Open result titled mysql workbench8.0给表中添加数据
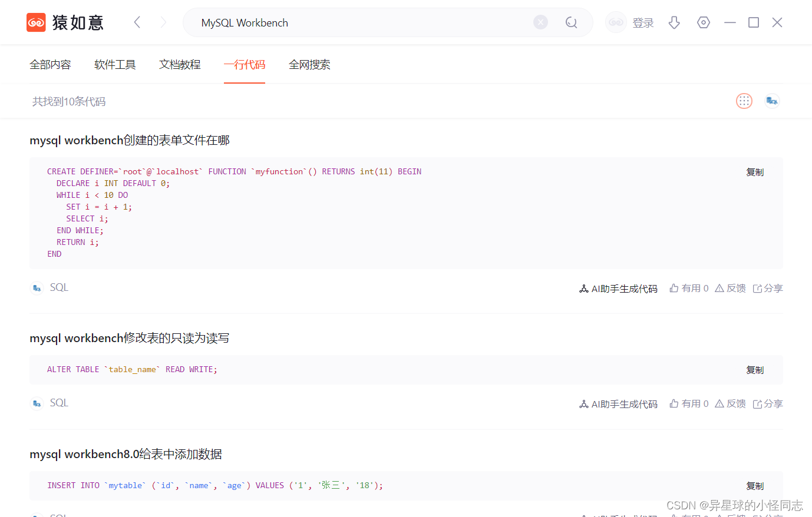Viewport: 812px width, 517px height. tap(126, 454)
